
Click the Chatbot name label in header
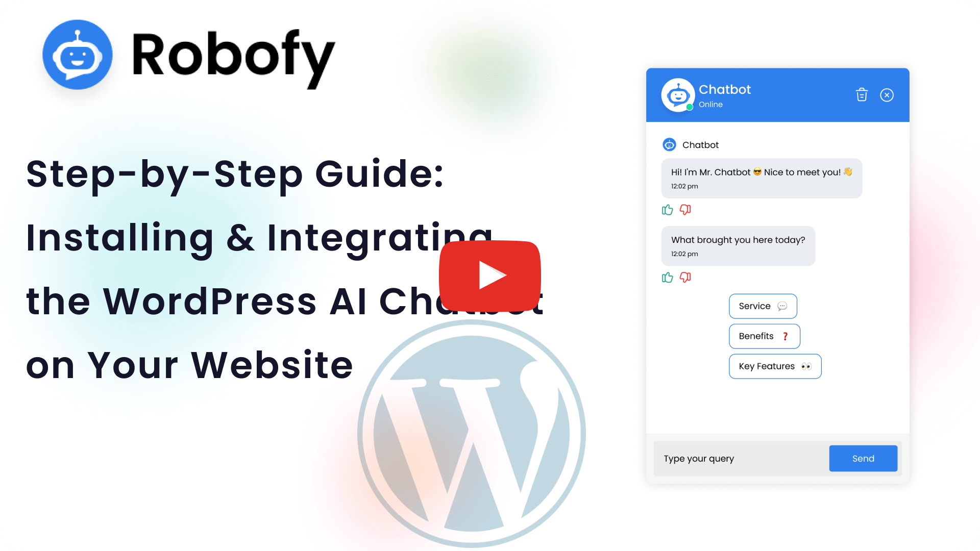[x=724, y=89]
